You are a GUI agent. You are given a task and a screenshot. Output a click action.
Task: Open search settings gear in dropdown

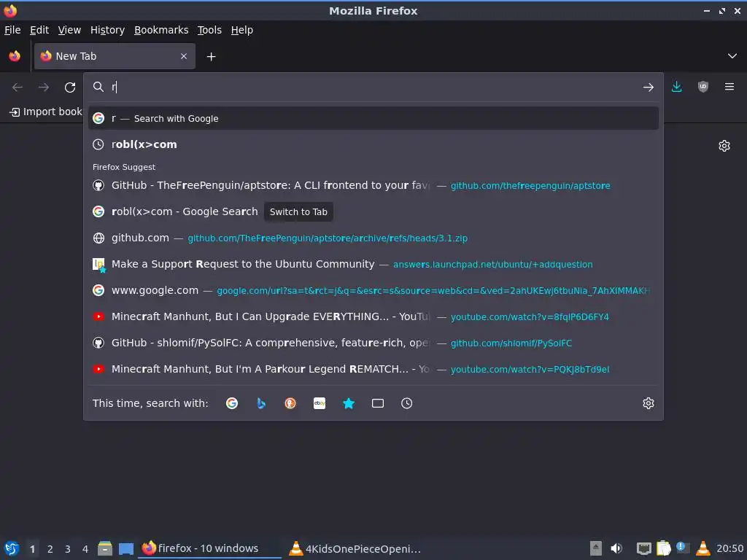coord(649,403)
